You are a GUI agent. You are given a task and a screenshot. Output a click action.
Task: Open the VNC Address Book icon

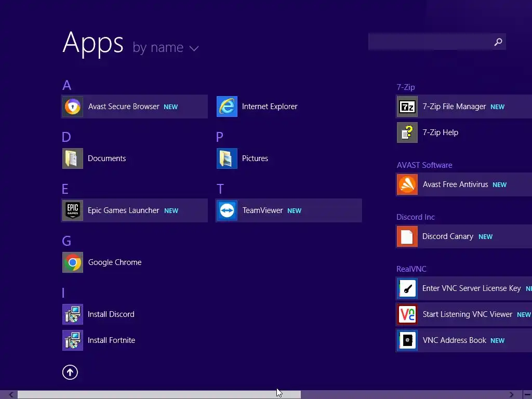(407, 340)
